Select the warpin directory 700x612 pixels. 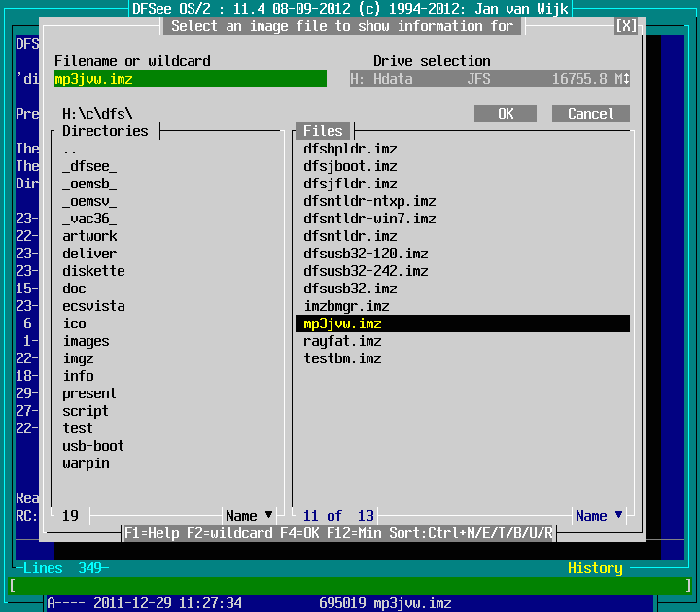pos(86,463)
